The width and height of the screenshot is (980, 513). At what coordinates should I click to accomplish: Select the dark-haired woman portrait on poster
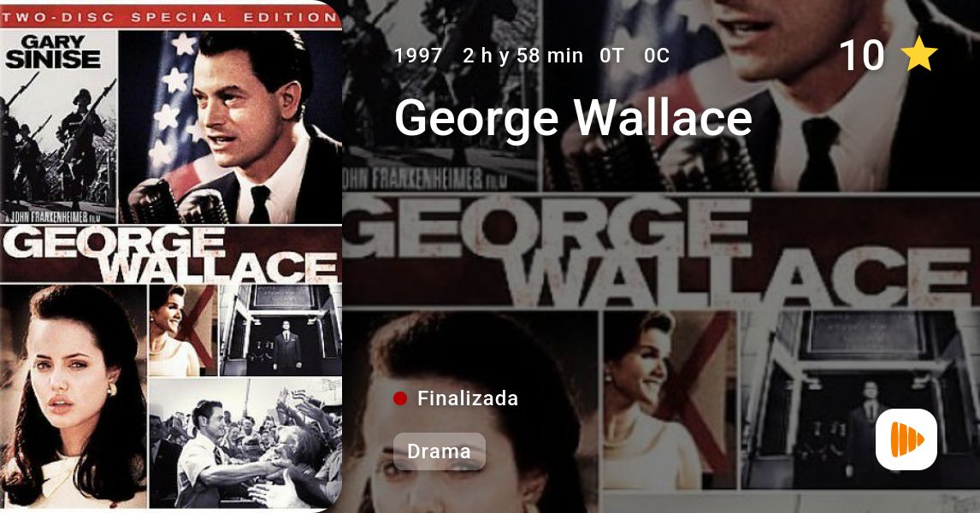tap(74, 396)
